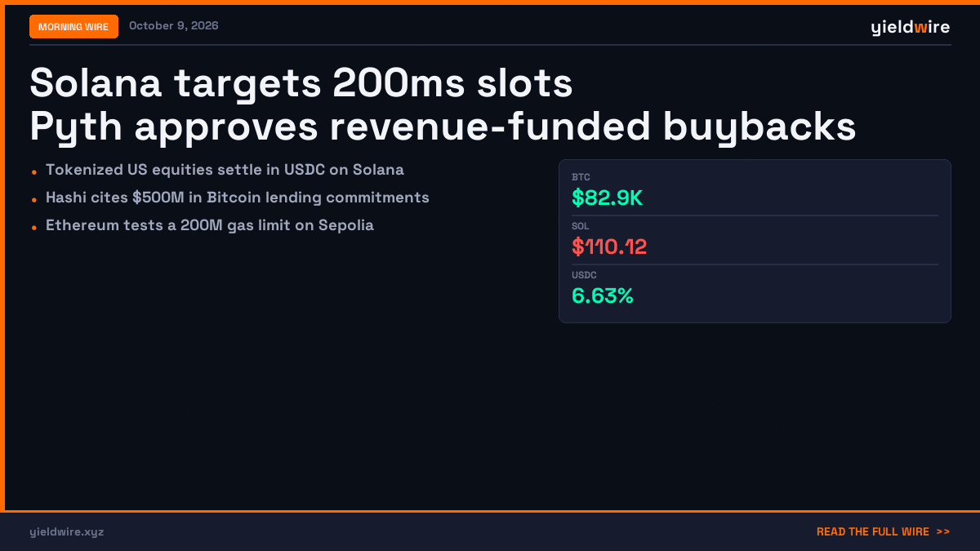
Task: Click the October 9, 2026 date
Action: (x=174, y=26)
